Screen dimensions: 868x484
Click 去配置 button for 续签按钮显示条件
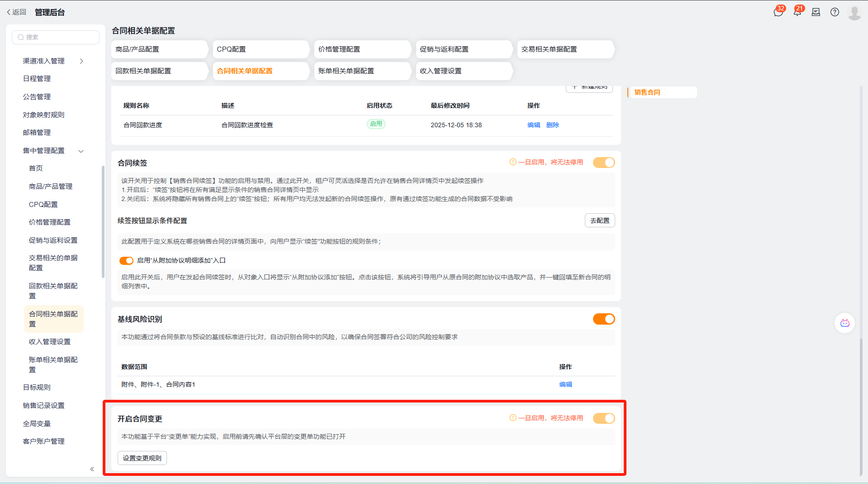pyautogui.click(x=600, y=220)
